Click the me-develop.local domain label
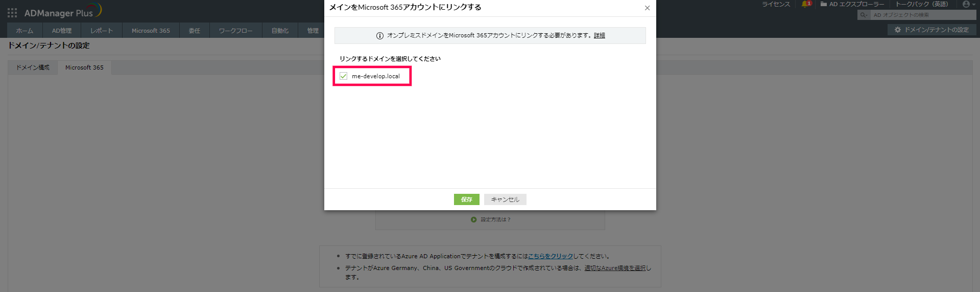This screenshot has height=292, width=980. pyautogui.click(x=376, y=76)
